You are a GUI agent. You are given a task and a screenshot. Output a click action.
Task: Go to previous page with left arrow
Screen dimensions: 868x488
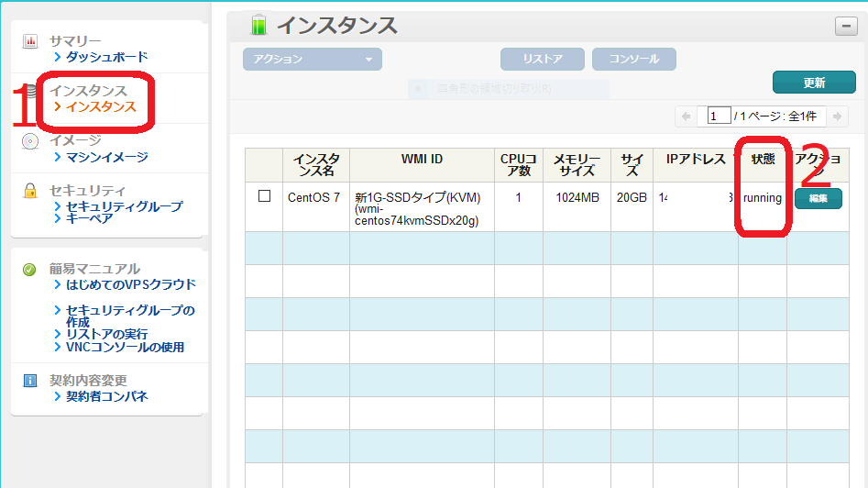[x=686, y=116]
